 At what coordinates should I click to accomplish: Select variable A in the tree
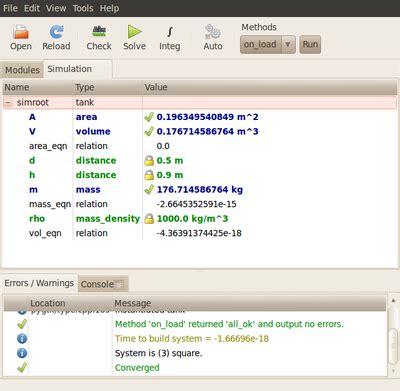tap(32, 117)
